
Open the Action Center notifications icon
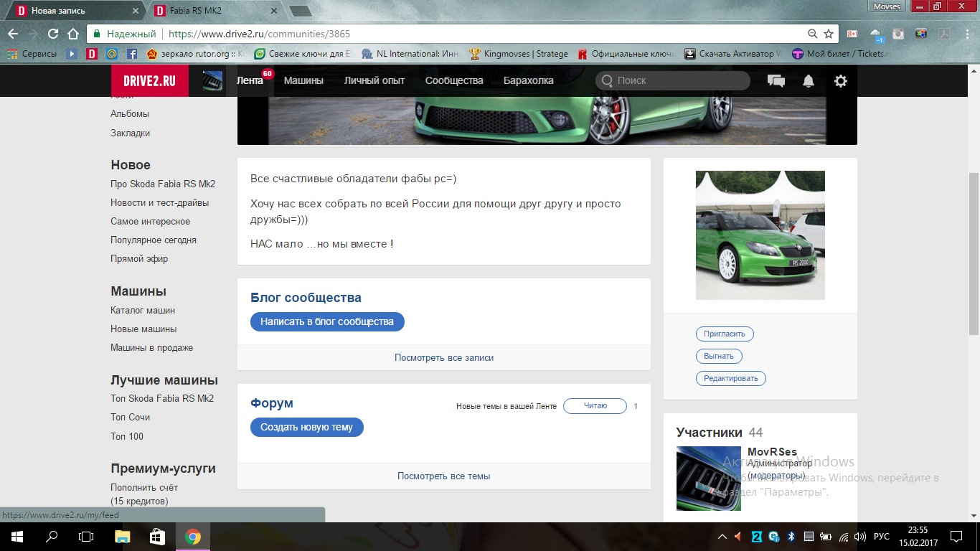click(x=957, y=537)
